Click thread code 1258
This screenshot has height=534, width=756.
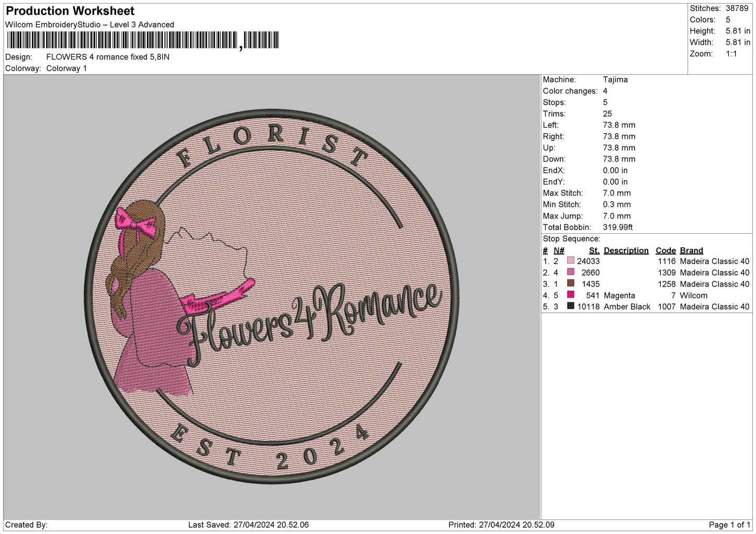click(x=667, y=284)
